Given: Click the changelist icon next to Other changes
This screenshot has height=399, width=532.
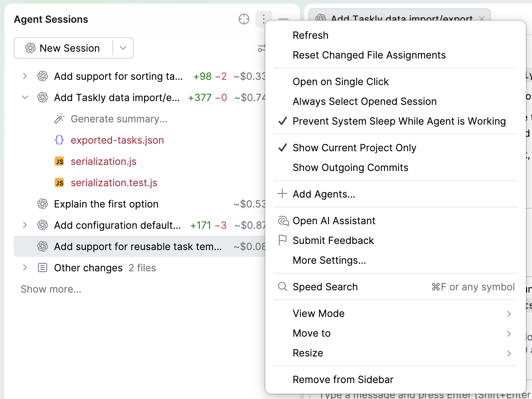Looking at the screenshot, I should coord(43,268).
